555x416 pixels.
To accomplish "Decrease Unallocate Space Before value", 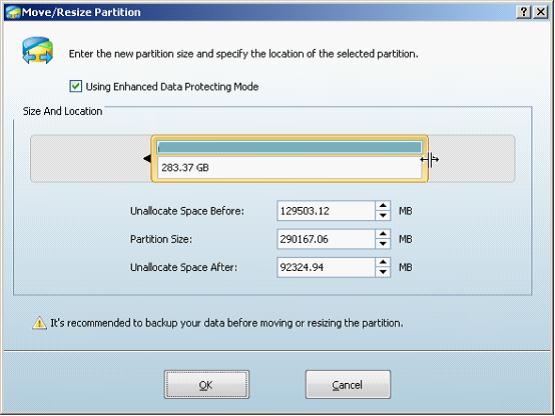I will pyautogui.click(x=383, y=215).
